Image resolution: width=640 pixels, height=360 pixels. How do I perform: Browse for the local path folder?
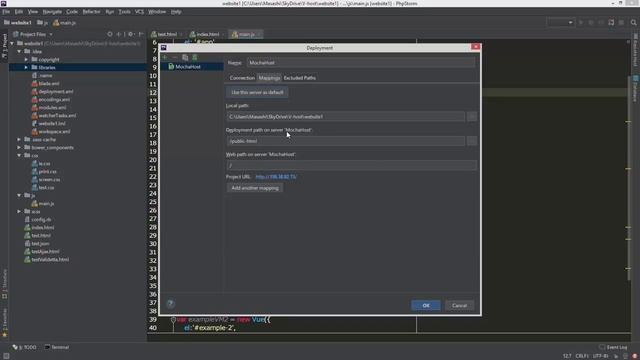click(x=471, y=117)
